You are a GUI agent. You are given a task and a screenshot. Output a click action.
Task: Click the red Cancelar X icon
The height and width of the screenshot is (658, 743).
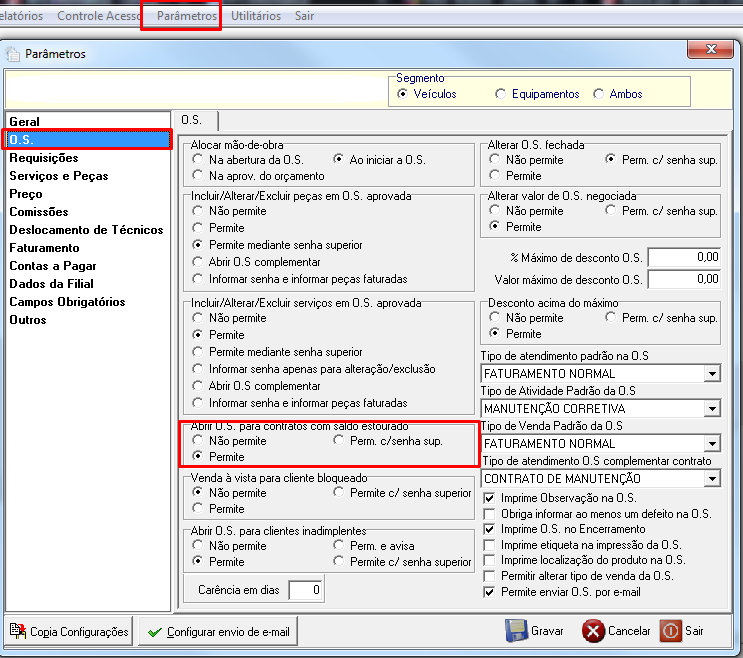point(593,631)
